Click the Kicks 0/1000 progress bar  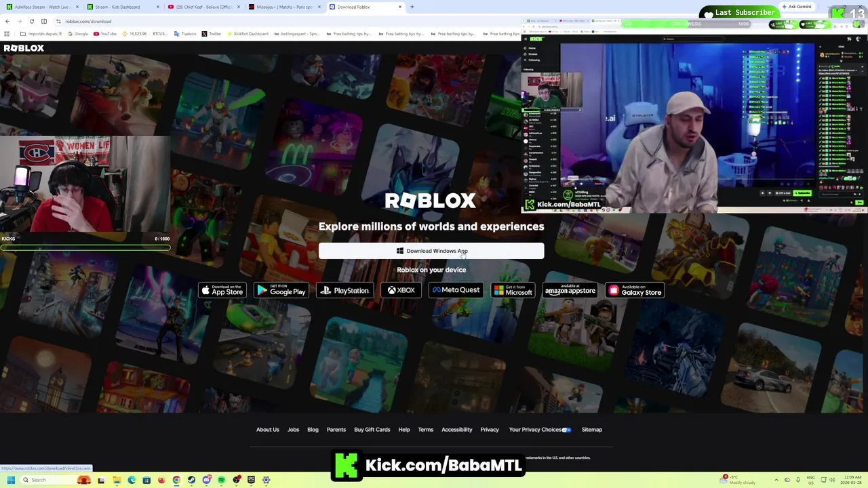[x=85, y=247]
